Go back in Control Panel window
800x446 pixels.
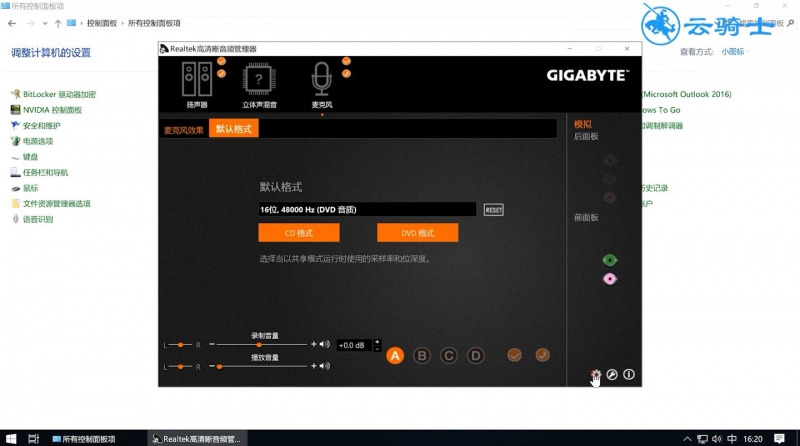click(12, 23)
